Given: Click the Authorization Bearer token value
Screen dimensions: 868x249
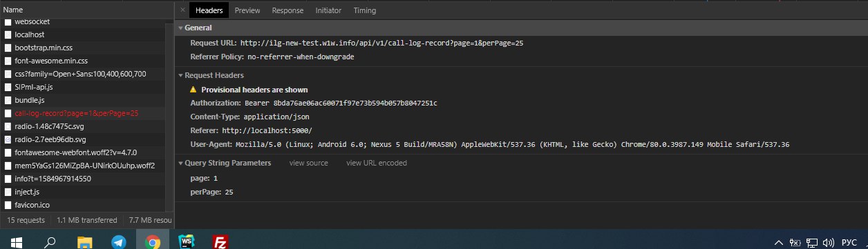Looking at the screenshot, I should [x=341, y=103].
